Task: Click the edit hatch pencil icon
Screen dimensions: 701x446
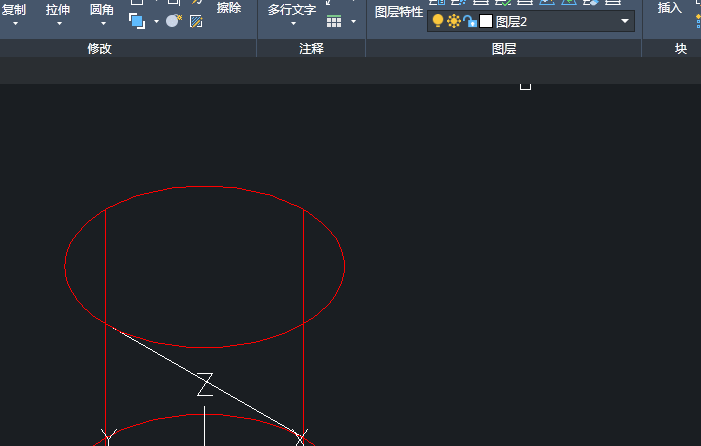Action: coord(196,21)
